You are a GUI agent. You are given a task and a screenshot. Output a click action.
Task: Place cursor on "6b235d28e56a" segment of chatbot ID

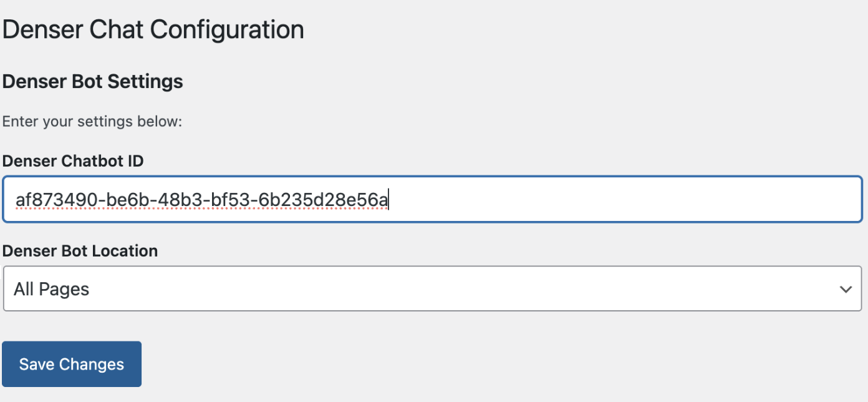pyautogui.click(x=315, y=200)
